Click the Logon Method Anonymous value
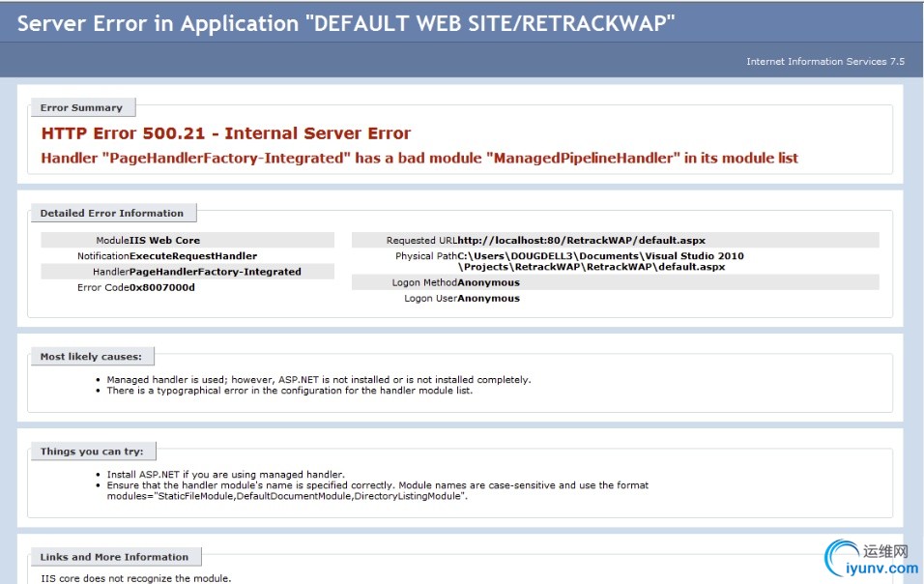 488,283
